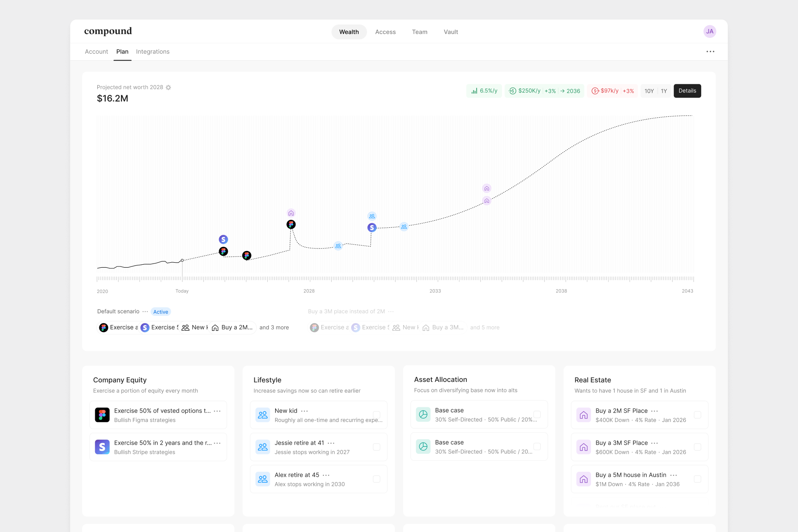The height and width of the screenshot is (532, 798).
Task: Click the Figma marker at the chart peak near 2028
Action: point(291,224)
